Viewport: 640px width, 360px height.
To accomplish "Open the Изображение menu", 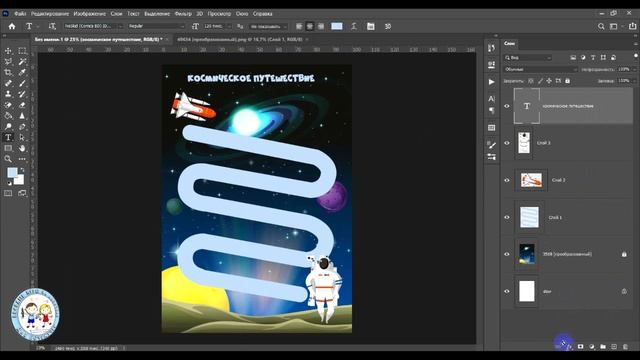I will coord(89,13).
